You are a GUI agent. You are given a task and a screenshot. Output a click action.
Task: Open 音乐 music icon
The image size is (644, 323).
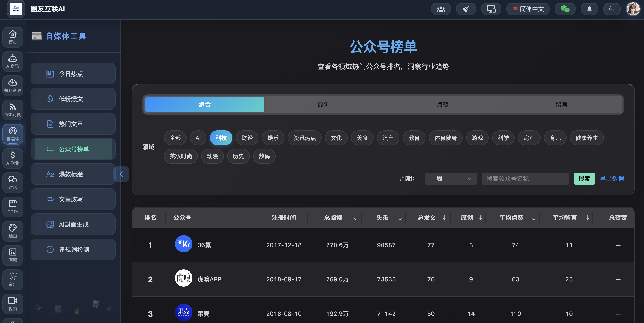(x=13, y=280)
